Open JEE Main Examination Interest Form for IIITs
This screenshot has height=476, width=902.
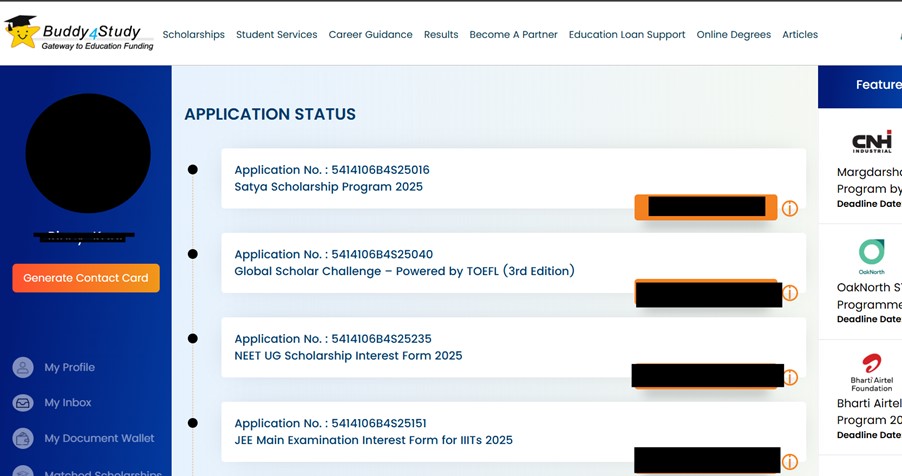click(373, 440)
